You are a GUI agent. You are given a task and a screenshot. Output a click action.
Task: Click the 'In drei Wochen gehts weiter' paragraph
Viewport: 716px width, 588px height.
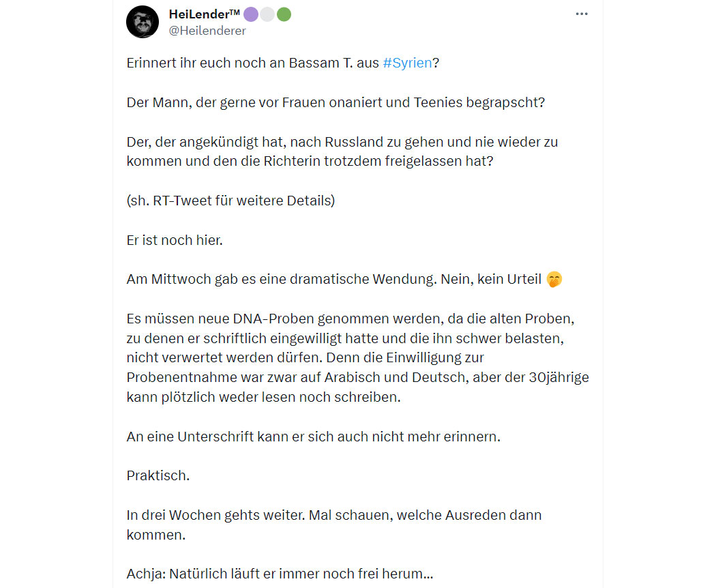(334, 525)
